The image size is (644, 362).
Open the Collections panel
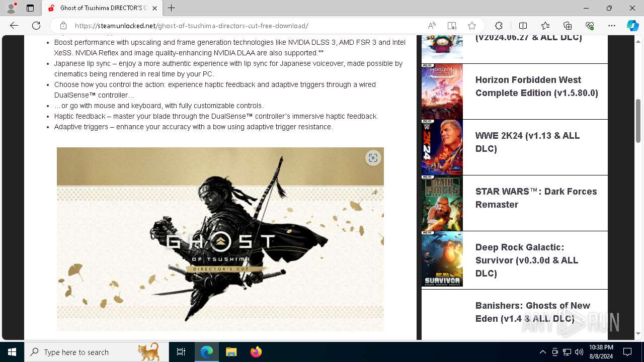pos(568,26)
